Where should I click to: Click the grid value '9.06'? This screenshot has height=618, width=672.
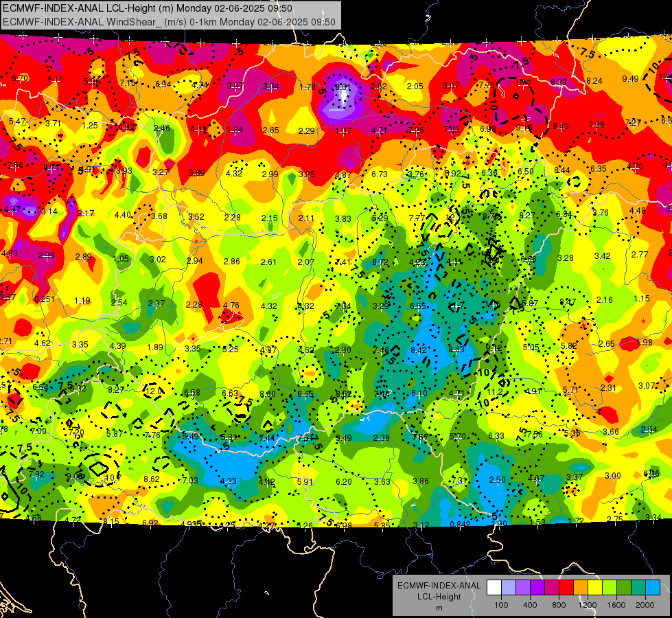point(73,476)
